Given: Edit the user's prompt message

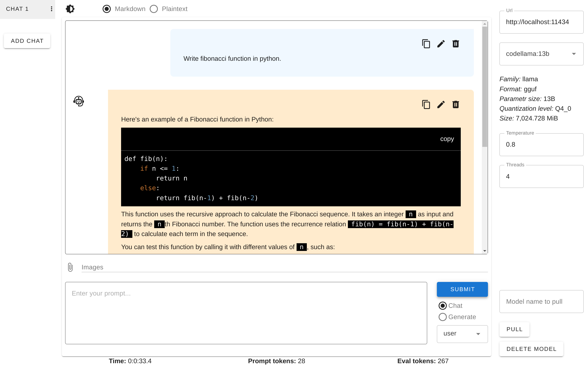Looking at the screenshot, I should click(x=441, y=44).
